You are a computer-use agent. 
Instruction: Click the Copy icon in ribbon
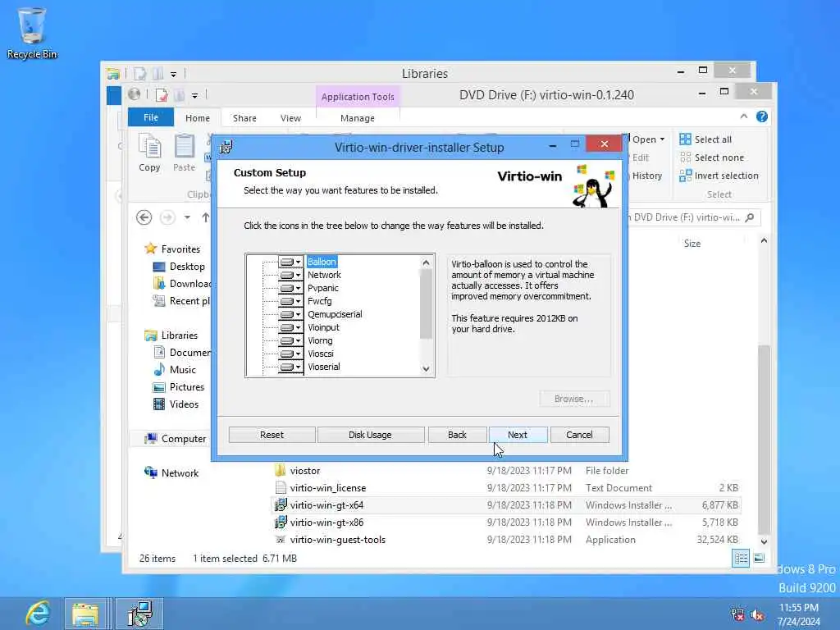(x=149, y=153)
